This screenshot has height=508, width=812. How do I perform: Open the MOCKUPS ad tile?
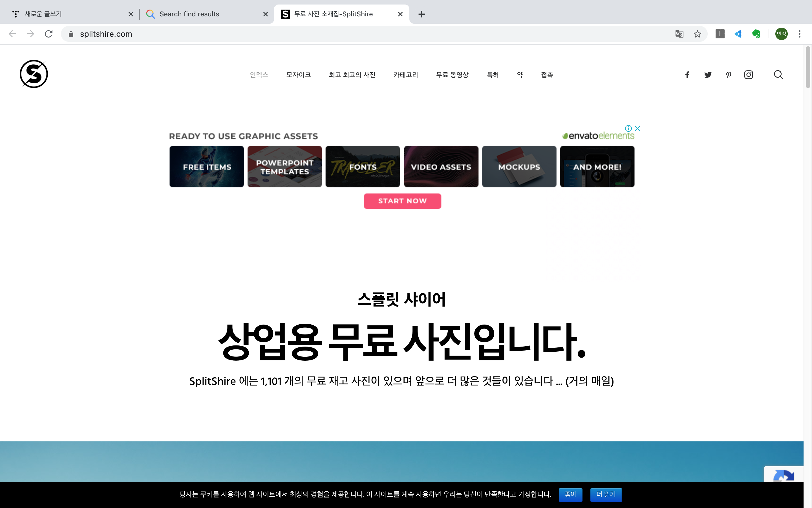click(519, 167)
